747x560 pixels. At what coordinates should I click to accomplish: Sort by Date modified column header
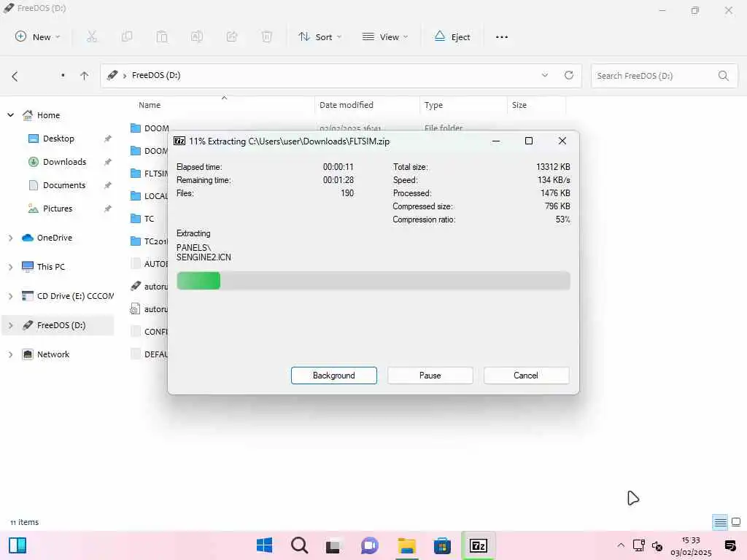[x=347, y=105]
